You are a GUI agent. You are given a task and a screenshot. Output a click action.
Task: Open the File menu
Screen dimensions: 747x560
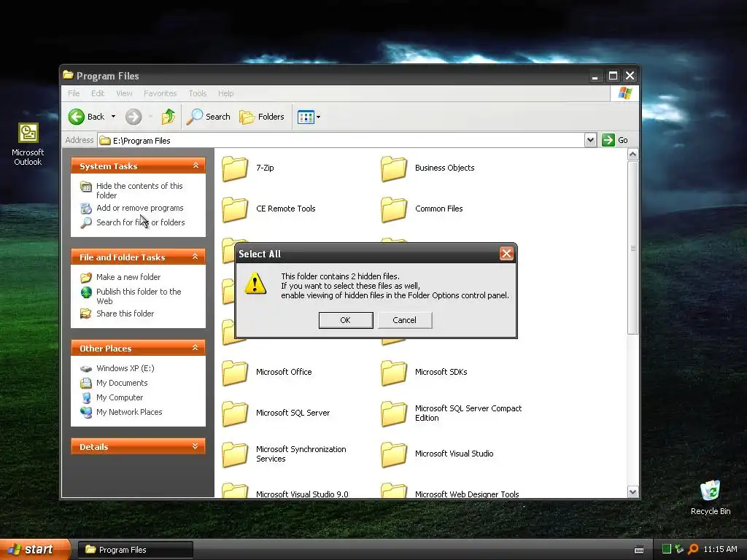74,93
